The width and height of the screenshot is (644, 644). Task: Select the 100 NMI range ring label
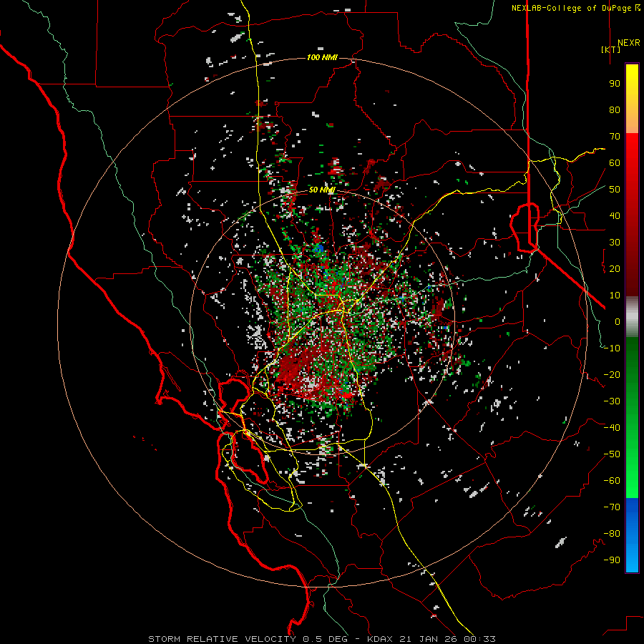(322, 57)
